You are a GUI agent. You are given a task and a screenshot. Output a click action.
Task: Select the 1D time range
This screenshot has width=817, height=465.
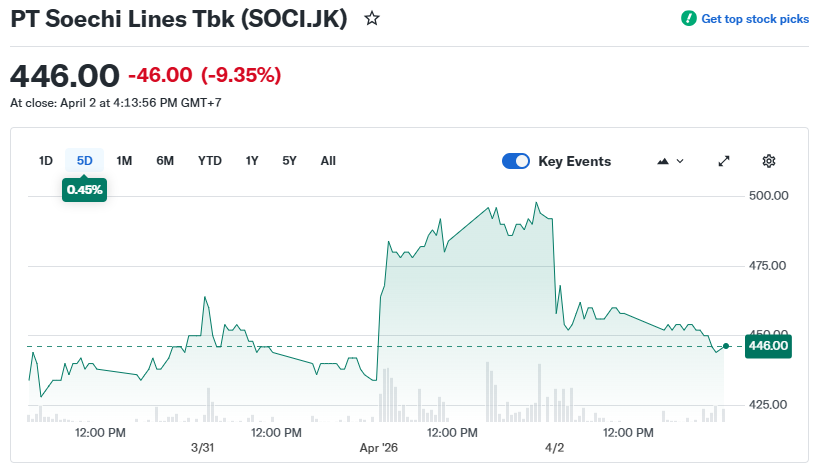tap(46, 161)
